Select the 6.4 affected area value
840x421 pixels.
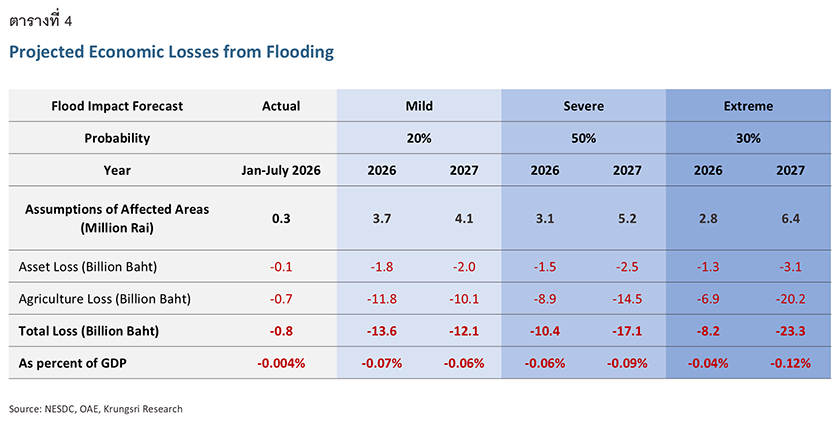[x=790, y=219]
